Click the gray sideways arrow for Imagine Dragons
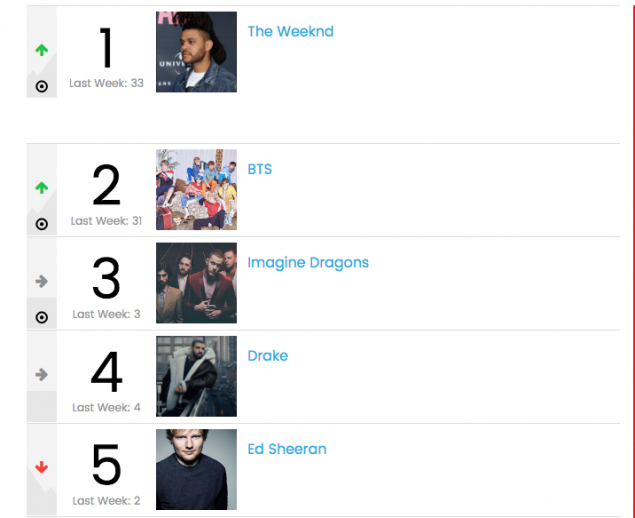This screenshot has width=635, height=518. [41, 281]
